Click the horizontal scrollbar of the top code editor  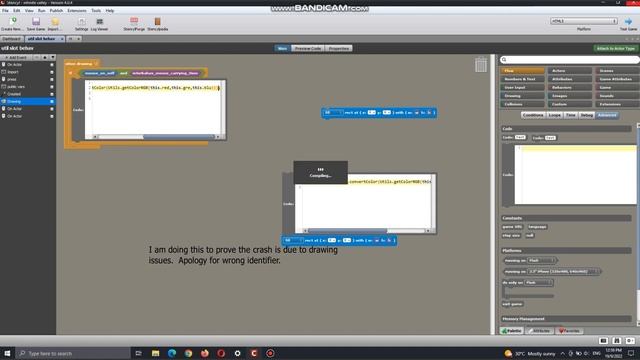156,137
